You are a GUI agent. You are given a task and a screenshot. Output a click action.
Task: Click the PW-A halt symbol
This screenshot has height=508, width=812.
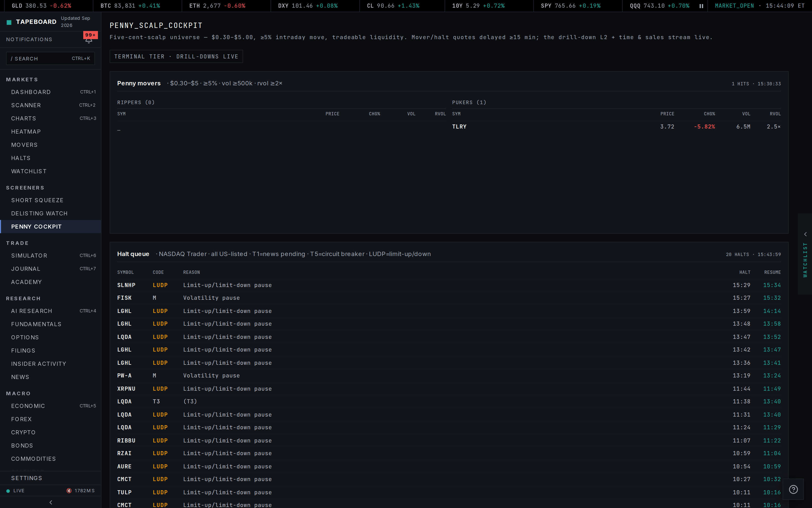[124, 376]
